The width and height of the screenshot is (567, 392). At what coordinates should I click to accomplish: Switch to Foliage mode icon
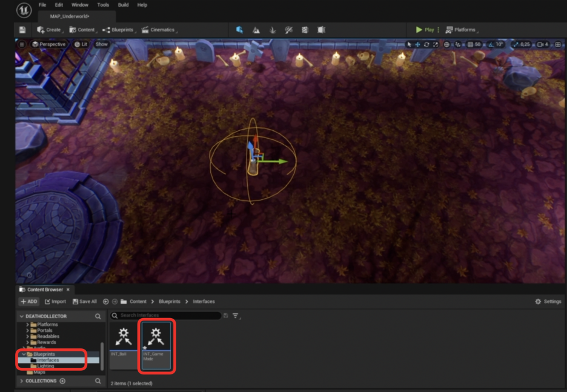[273, 30]
